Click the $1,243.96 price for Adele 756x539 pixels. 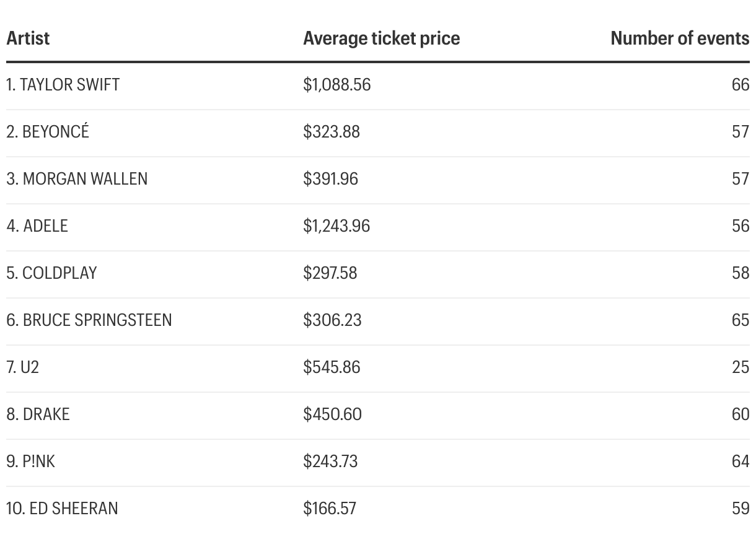pos(336,226)
